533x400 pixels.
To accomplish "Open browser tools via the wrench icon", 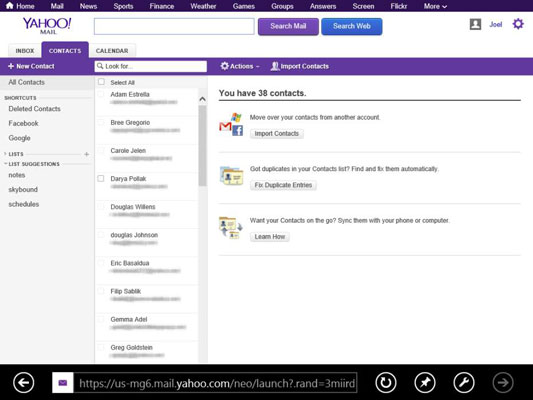I will tap(464, 383).
